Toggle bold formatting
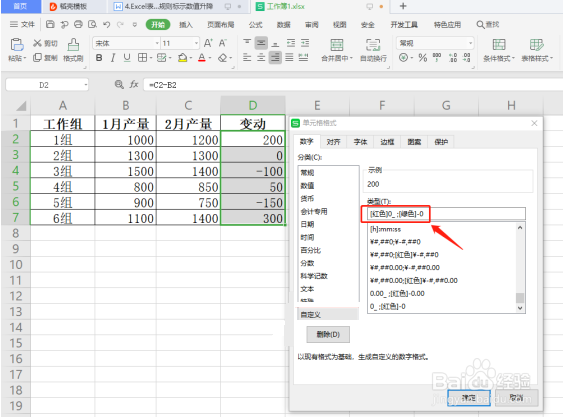563x419 pixels. [99, 57]
